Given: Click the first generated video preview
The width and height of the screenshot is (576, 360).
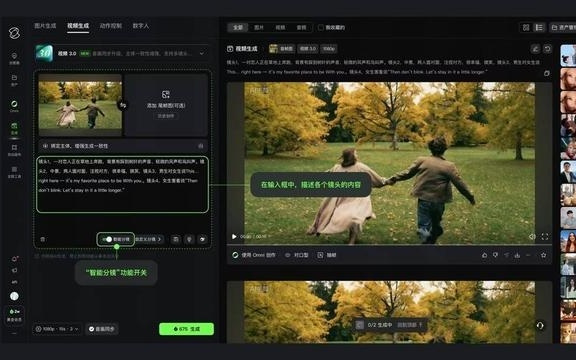Looking at the screenshot, I should click(389, 163).
